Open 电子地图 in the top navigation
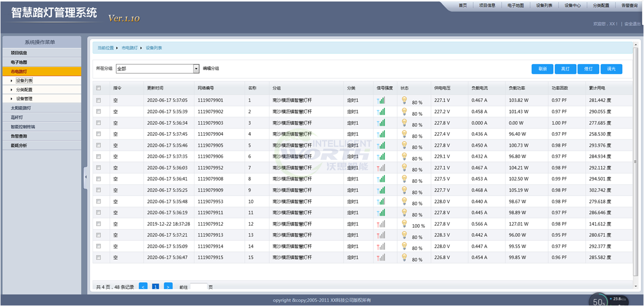This screenshot has height=306, width=644. (515, 5)
